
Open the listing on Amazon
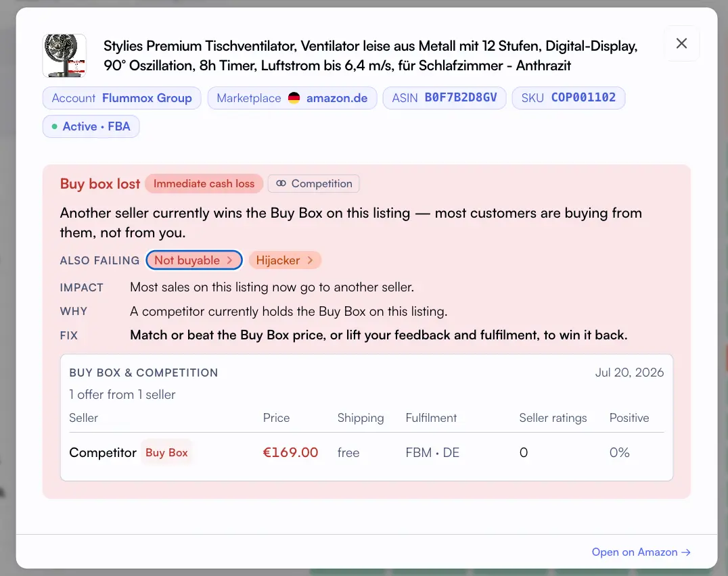[641, 552]
